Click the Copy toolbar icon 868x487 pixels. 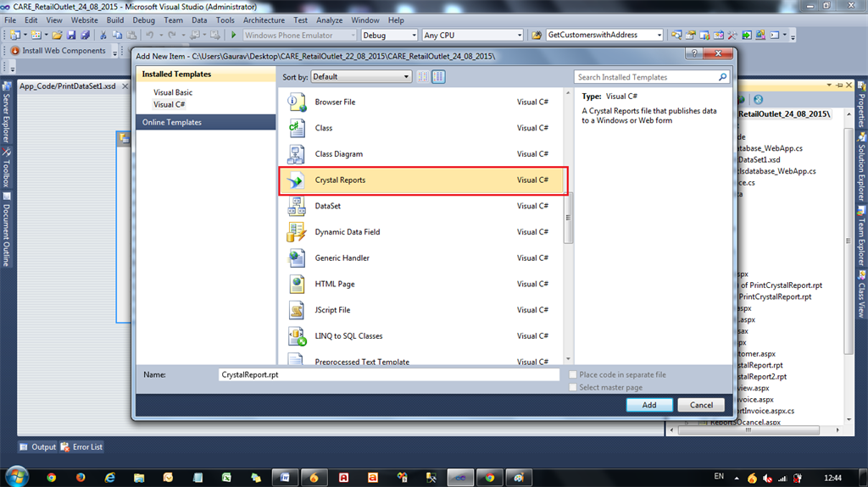point(117,36)
